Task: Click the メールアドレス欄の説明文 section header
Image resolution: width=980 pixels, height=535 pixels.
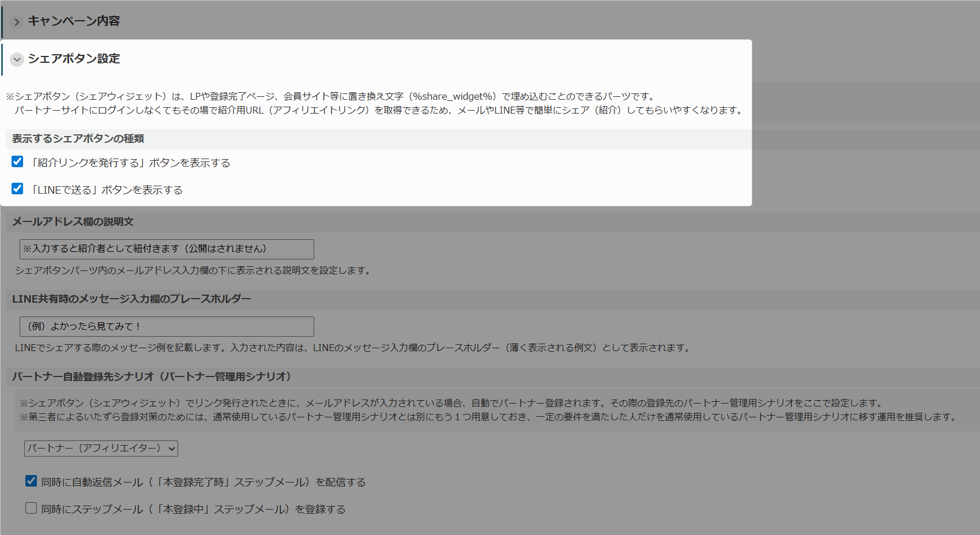Action: [73, 222]
